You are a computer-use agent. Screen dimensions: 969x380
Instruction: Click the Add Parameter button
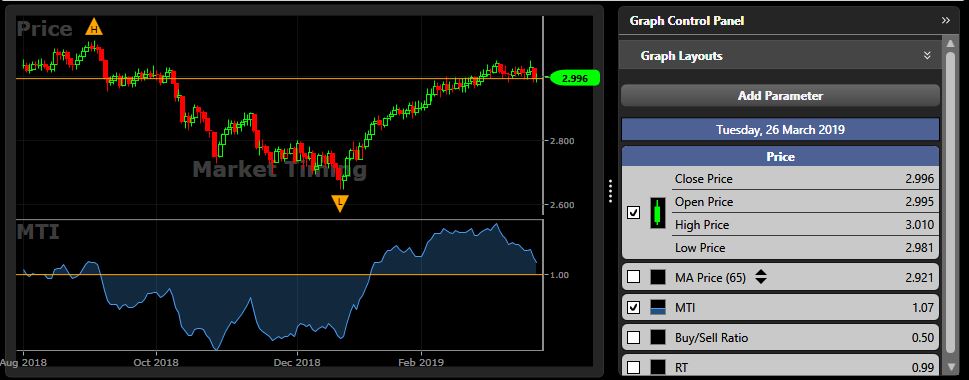pos(780,96)
